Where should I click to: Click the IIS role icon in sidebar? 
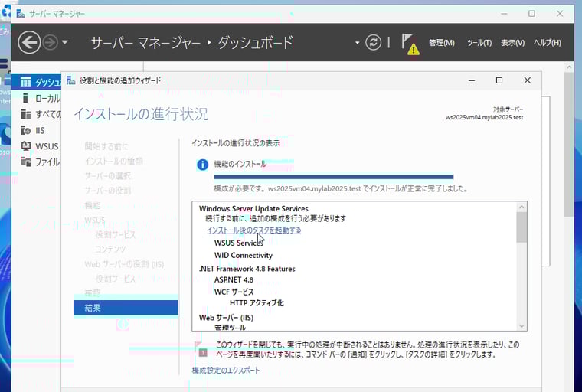coord(25,130)
